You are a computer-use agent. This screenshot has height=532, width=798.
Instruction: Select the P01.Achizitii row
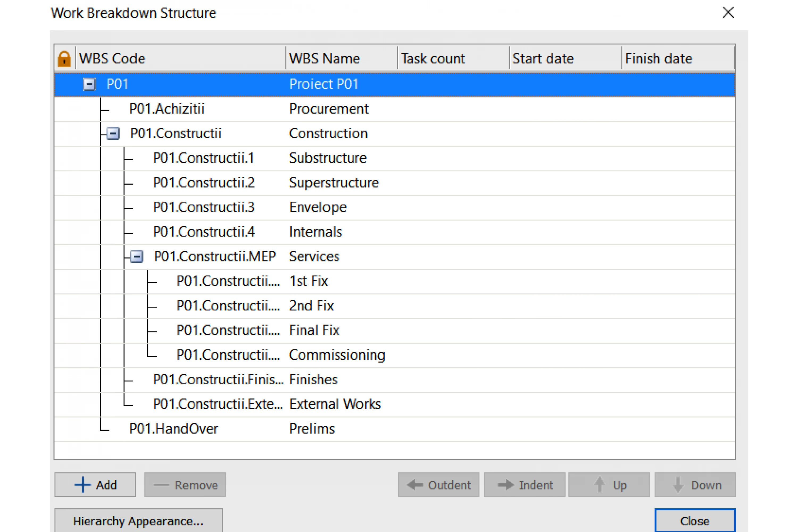394,109
